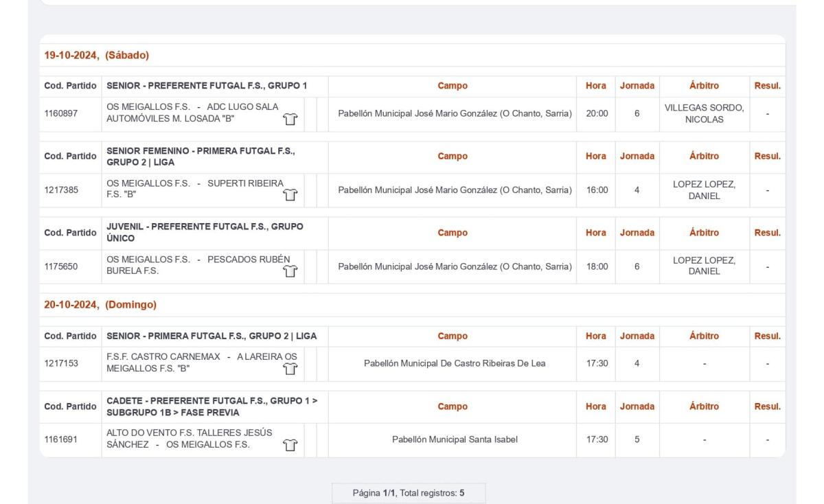Screen dimensions: 824x504
Task: Click the 19-10-2024 (Sábado) date heading
Action: pos(97,55)
